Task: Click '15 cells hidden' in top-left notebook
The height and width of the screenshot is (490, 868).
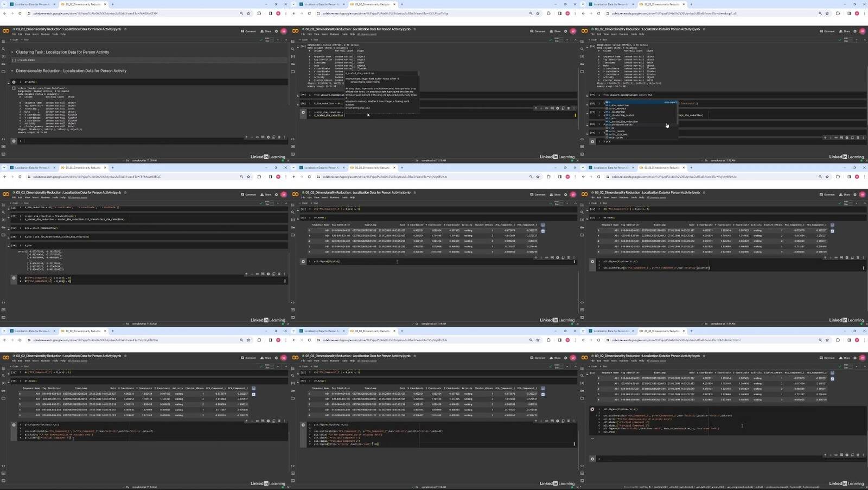Action: pos(27,60)
